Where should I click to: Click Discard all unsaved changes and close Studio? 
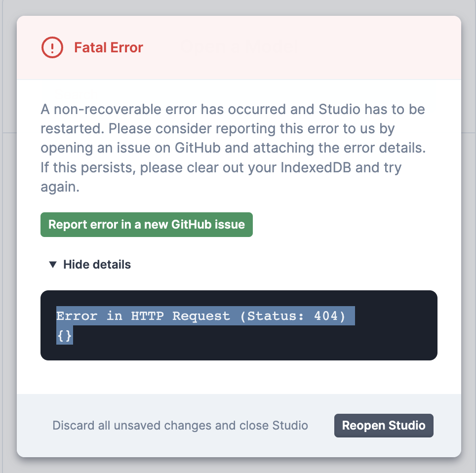click(x=180, y=425)
